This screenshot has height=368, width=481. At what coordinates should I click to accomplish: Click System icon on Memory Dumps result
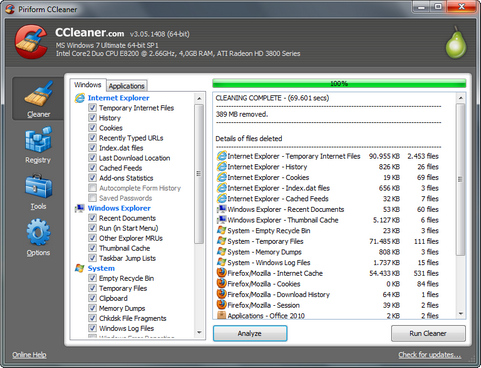click(221, 252)
